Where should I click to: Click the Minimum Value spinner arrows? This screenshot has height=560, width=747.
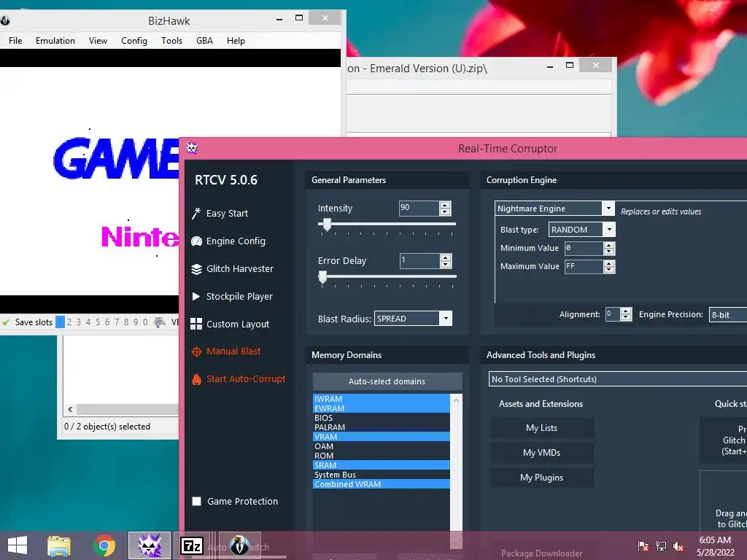[609, 248]
